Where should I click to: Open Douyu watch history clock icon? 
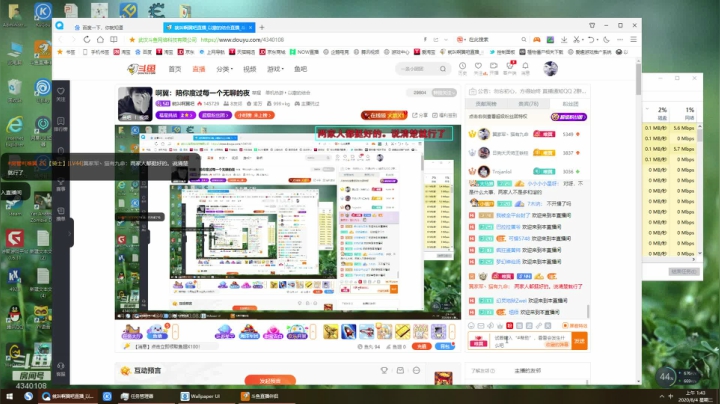tap(462, 67)
